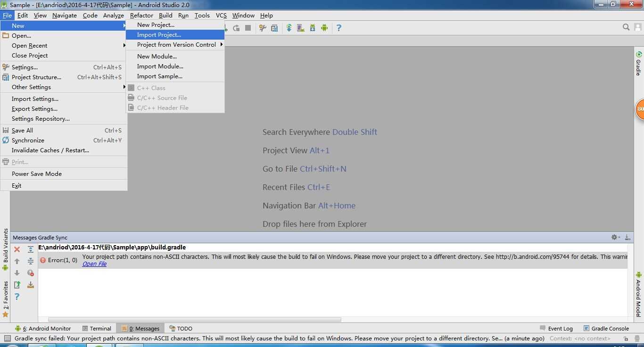Expand the Open Recent submenu

point(64,45)
